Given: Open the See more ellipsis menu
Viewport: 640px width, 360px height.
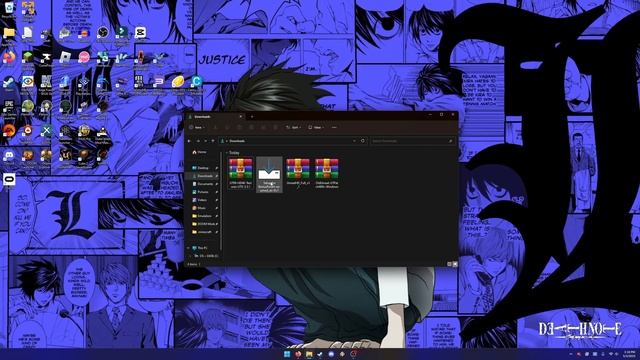Looking at the screenshot, I should [334, 127].
